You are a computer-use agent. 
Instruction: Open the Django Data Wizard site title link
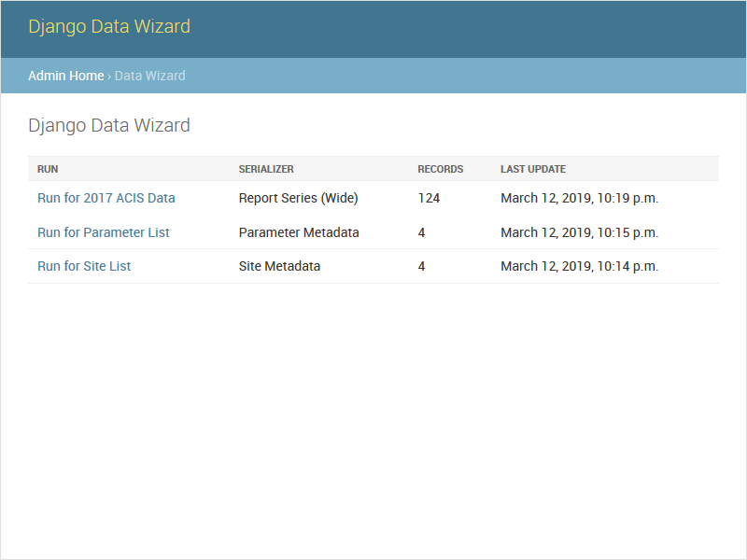pyautogui.click(x=109, y=27)
